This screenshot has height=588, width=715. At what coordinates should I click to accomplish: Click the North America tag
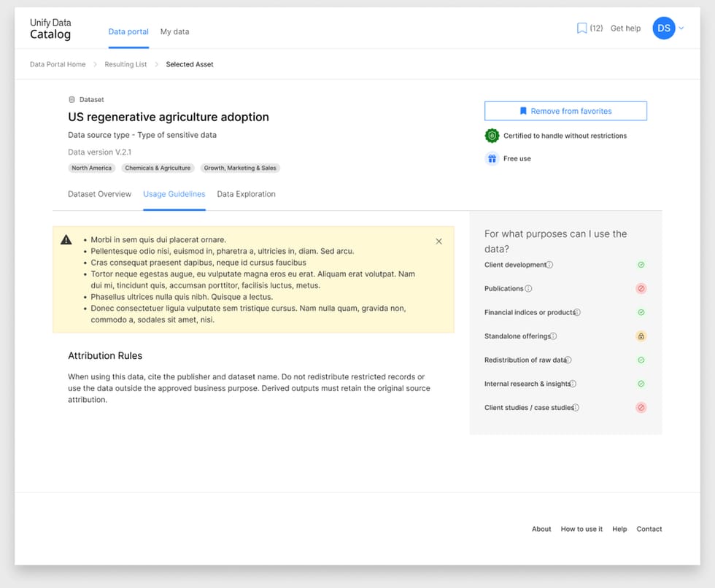(x=92, y=169)
